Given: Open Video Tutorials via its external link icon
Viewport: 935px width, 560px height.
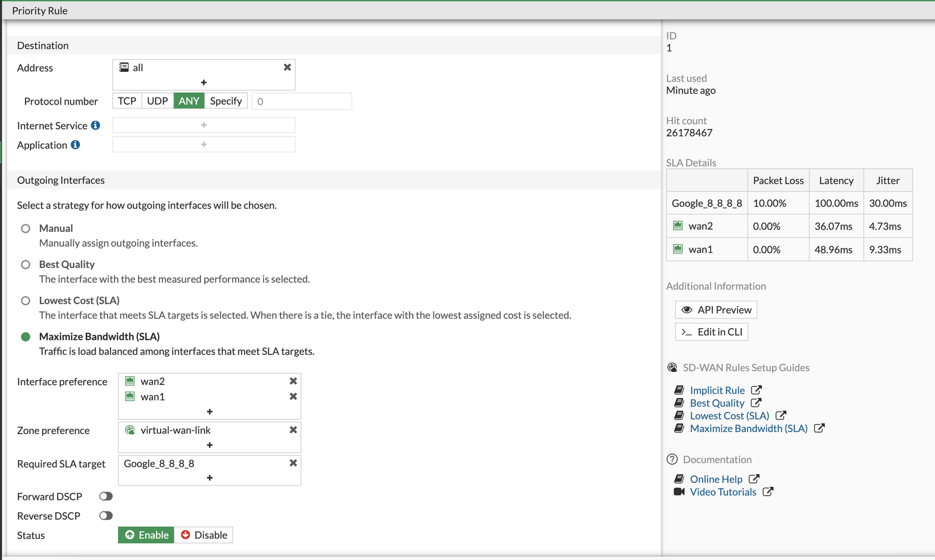Looking at the screenshot, I should 768,492.
